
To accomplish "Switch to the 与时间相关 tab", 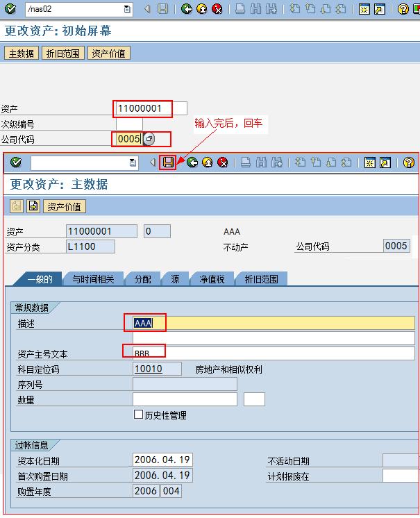I will (x=94, y=279).
